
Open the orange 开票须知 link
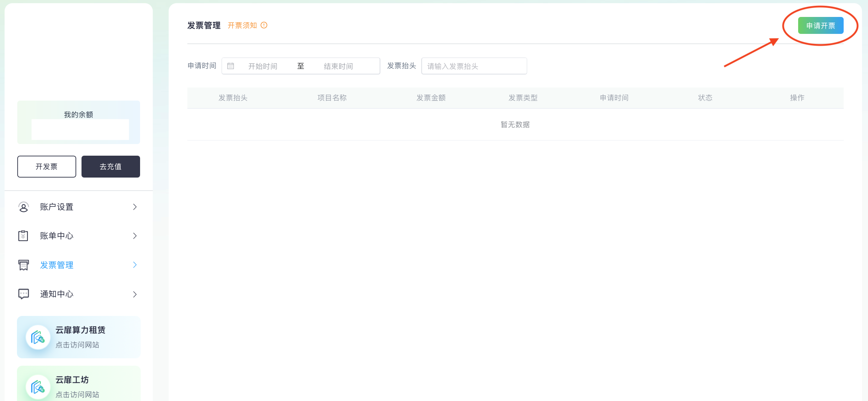click(242, 25)
